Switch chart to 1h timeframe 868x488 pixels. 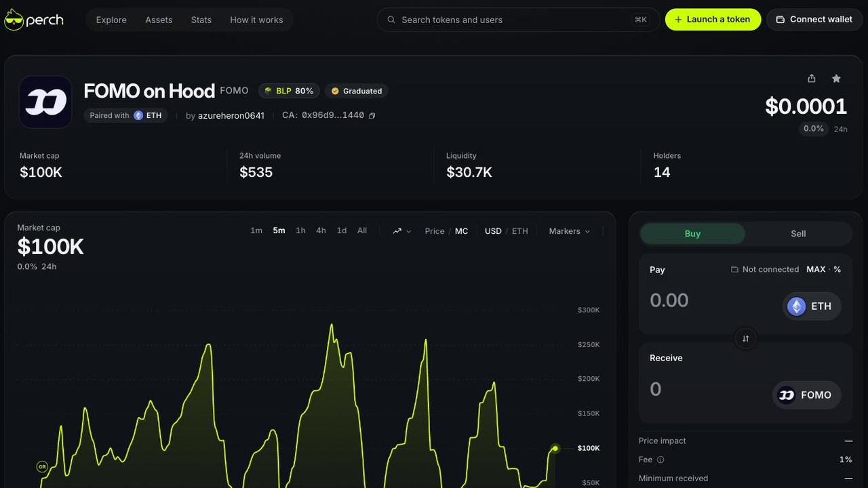click(x=300, y=231)
